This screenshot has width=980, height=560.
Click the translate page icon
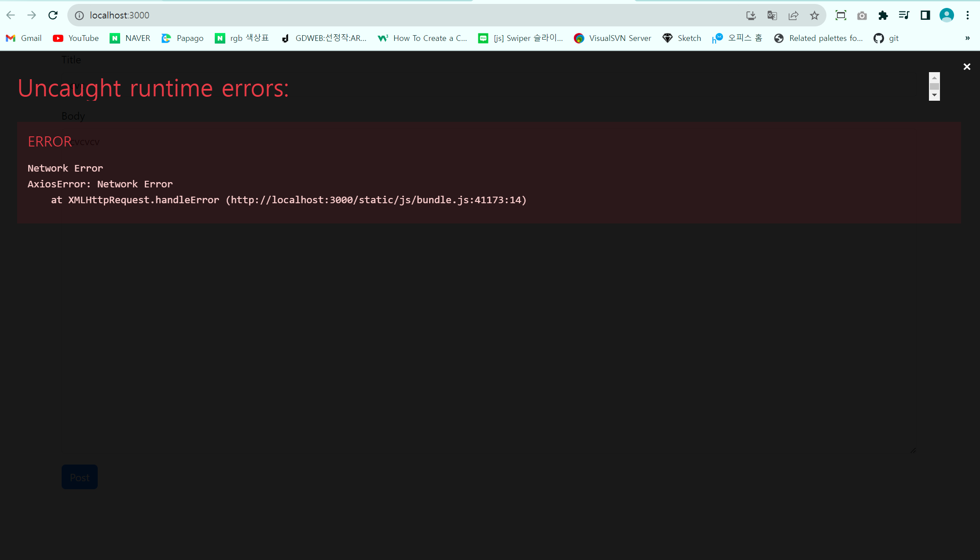point(772,15)
